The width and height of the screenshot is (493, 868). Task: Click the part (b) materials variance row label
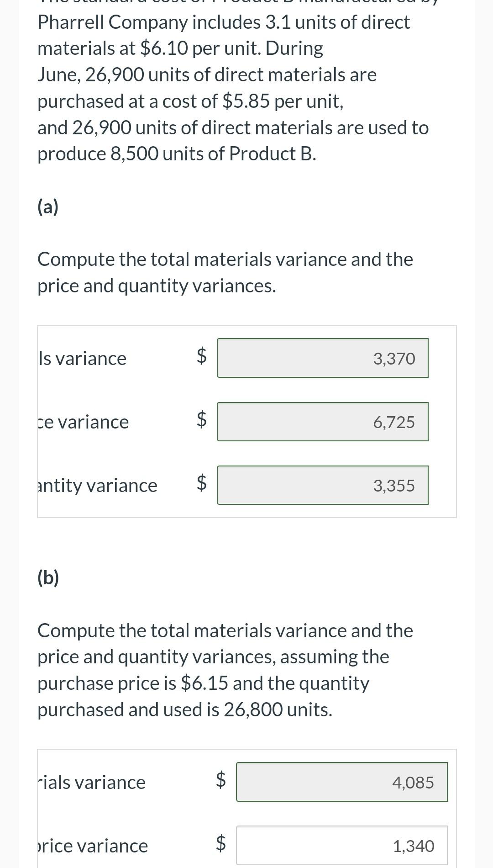(92, 782)
